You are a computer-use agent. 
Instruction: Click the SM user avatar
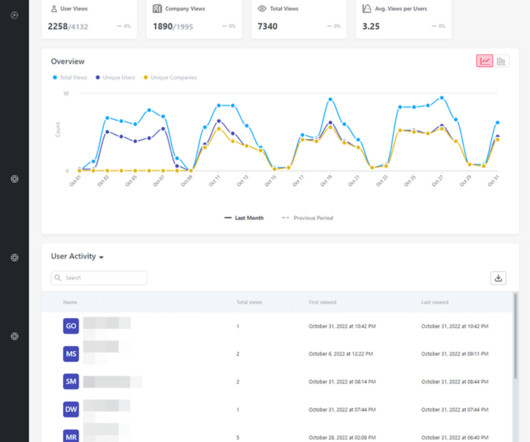tap(71, 382)
